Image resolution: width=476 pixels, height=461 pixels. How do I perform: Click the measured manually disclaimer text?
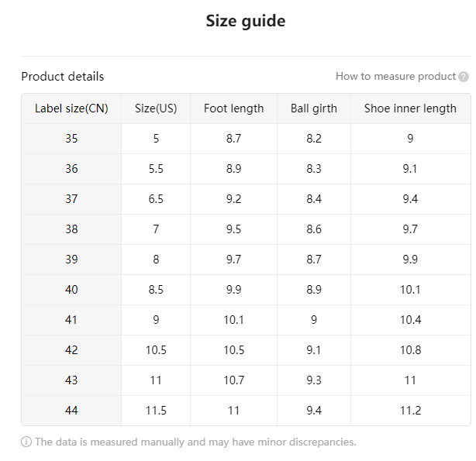(x=195, y=442)
